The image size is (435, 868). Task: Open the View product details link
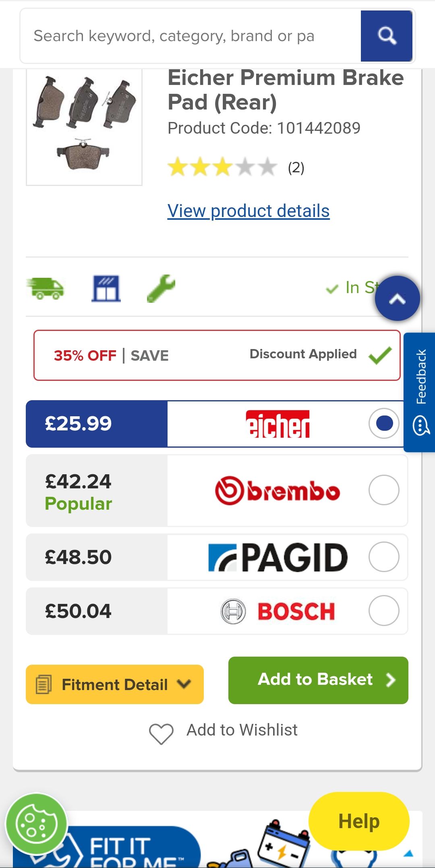pyautogui.click(x=249, y=211)
